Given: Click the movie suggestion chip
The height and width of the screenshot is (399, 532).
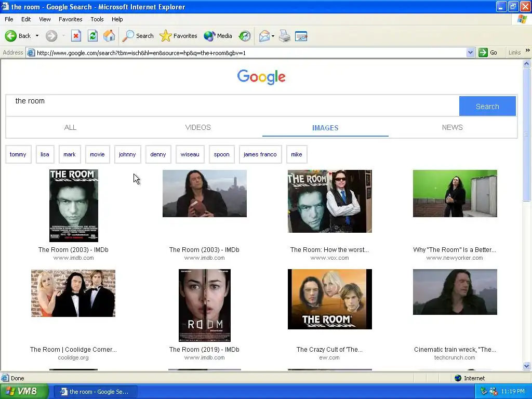Looking at the screenshot, I should click(x=97, y=154).
